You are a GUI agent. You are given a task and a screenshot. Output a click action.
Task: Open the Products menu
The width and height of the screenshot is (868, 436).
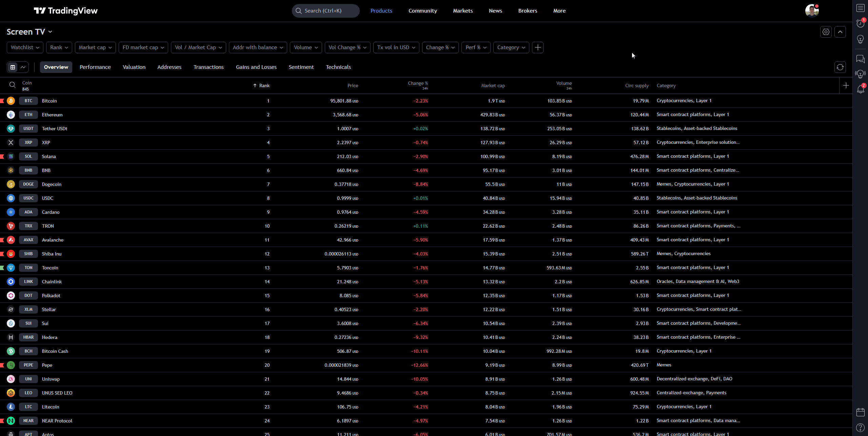[x=381, y=11]
